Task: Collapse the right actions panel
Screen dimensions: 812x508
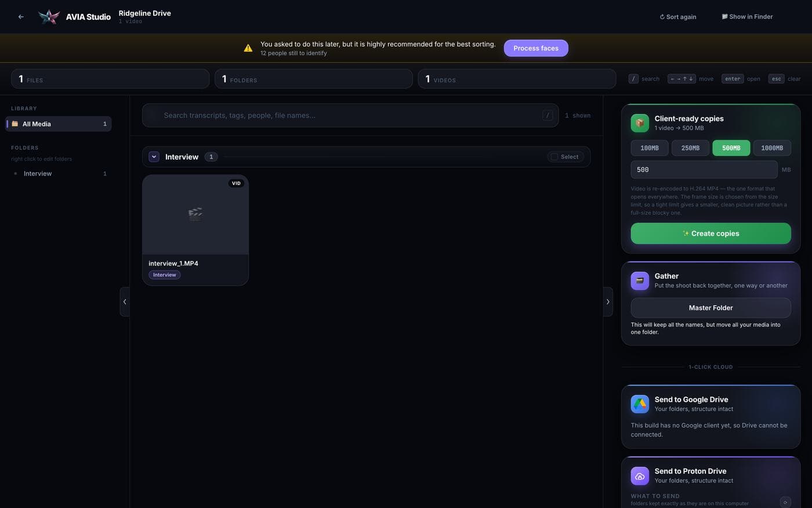Action: (x=608, y=302)
